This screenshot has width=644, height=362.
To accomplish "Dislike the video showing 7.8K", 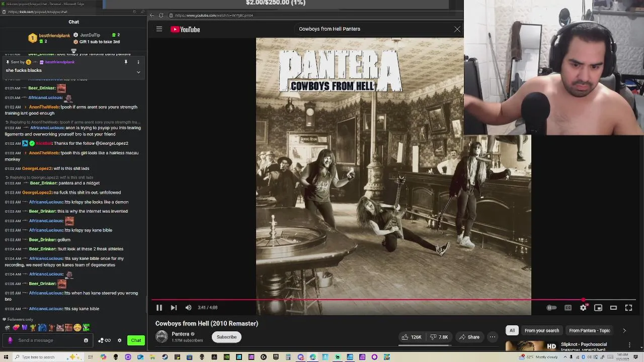I will (x=439, y=337).
